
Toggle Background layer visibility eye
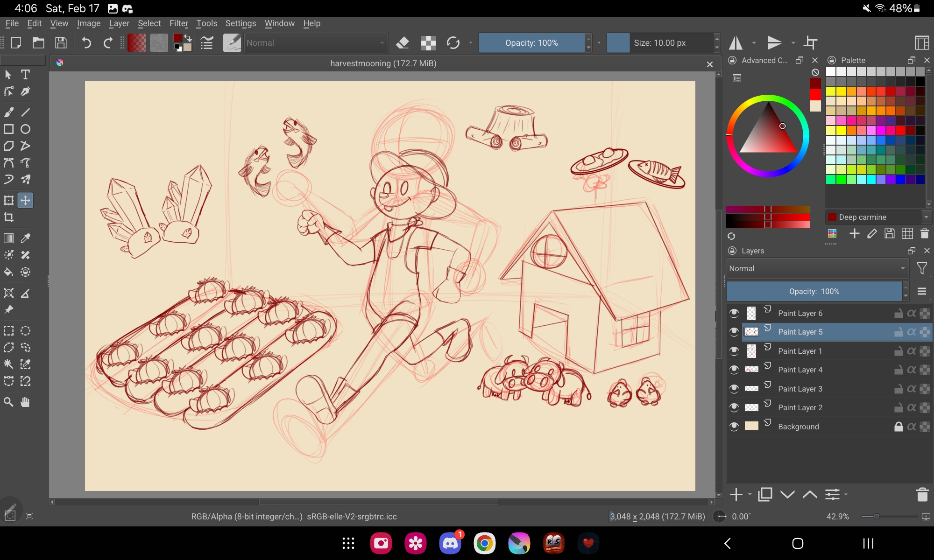(x=734, y=427)
